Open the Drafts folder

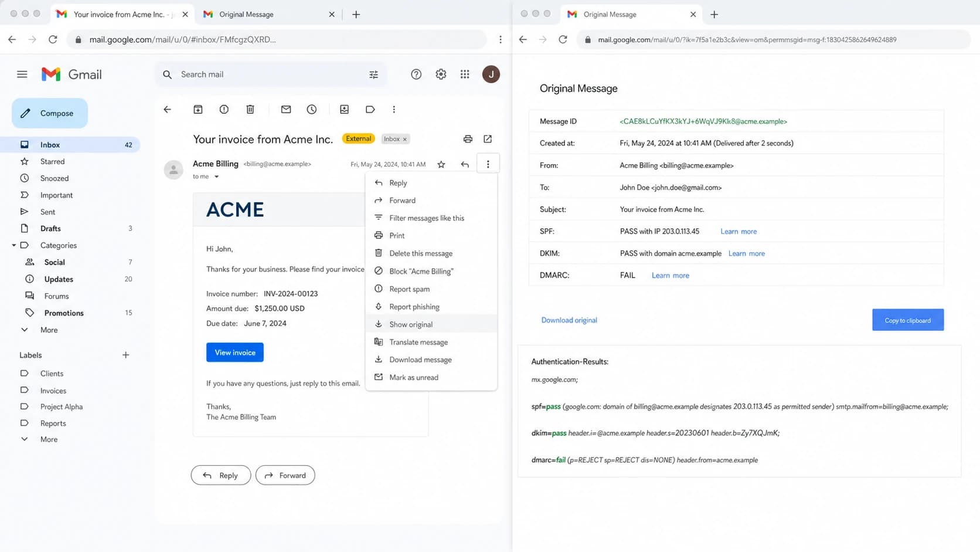(70, 229)
